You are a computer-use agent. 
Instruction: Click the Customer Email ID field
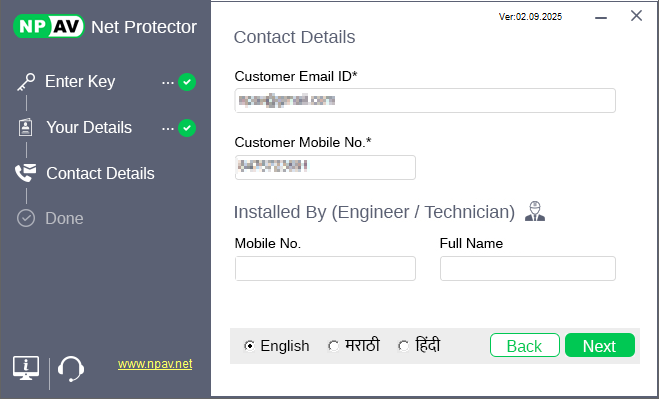(x=424, y=100)
